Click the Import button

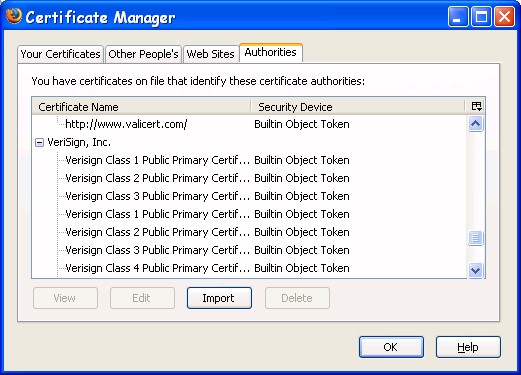[x=219, y=298]
